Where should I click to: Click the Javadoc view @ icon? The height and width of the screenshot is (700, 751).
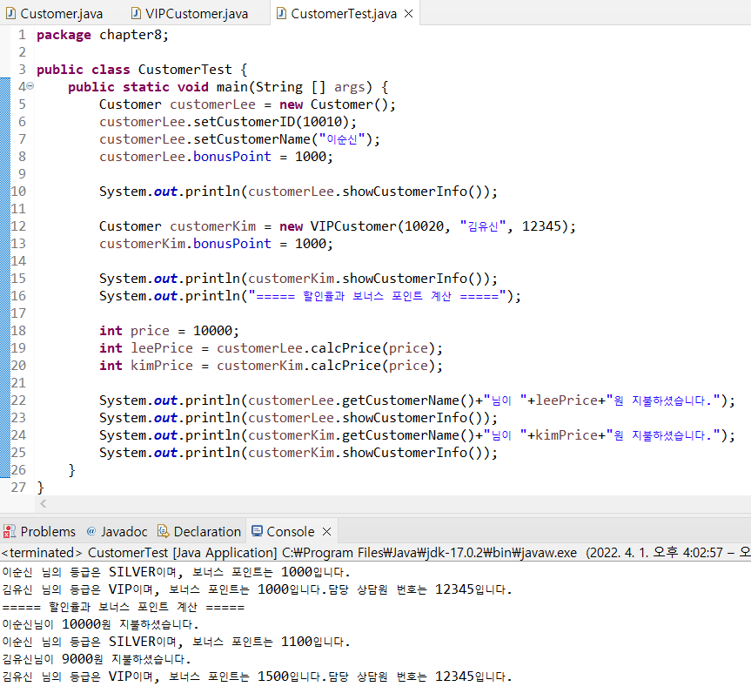(91, 531)
